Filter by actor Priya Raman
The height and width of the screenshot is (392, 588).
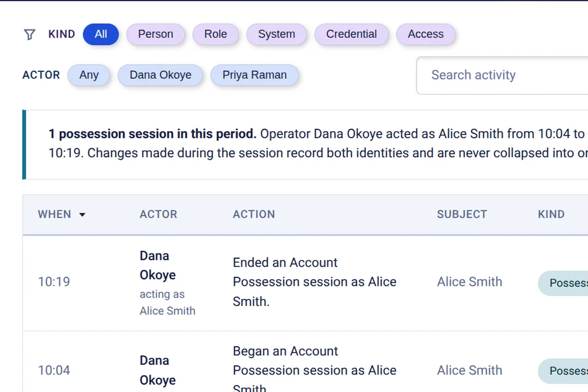[255, 75]
